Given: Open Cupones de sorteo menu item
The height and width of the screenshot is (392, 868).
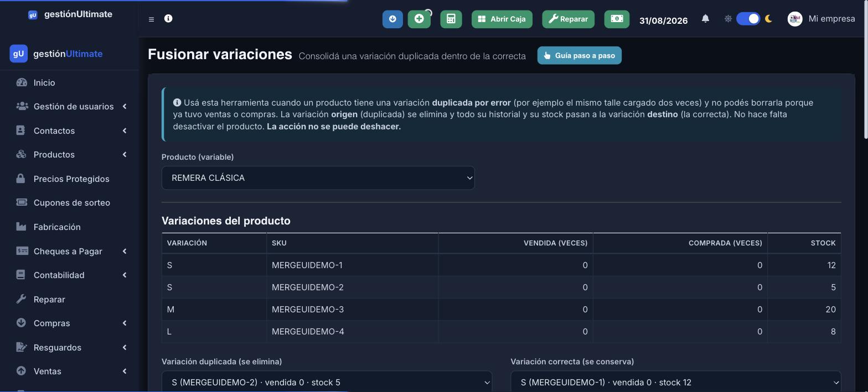Looking at the screenshot, I should (x=72, y=202).
